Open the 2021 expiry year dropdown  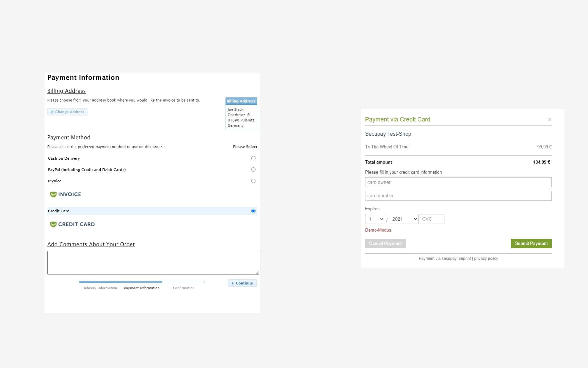[403, 219]
